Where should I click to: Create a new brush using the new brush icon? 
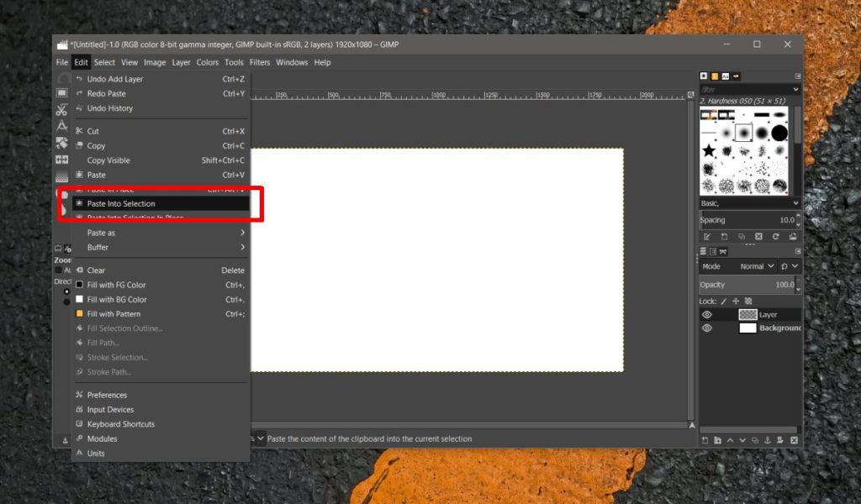(724, 237)
